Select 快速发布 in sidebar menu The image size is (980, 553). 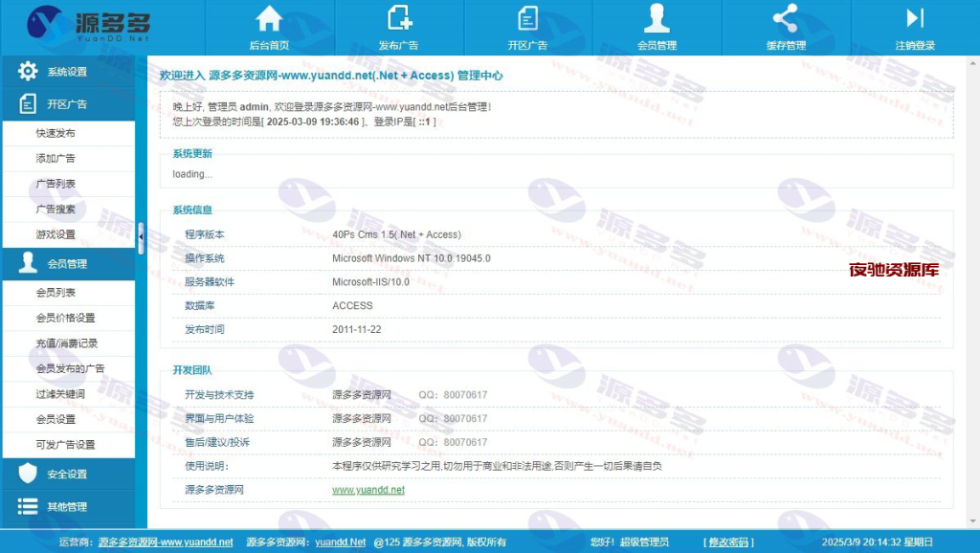click(x=56, y=133)
